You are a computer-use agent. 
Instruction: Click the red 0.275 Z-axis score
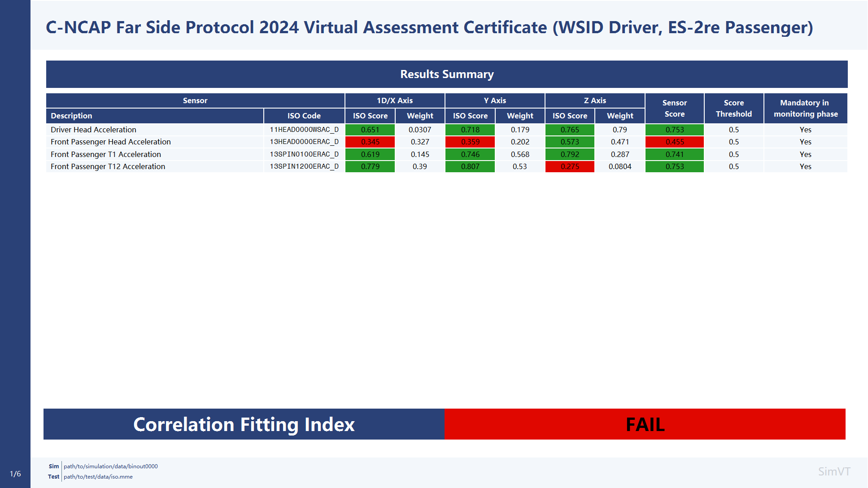570,166
